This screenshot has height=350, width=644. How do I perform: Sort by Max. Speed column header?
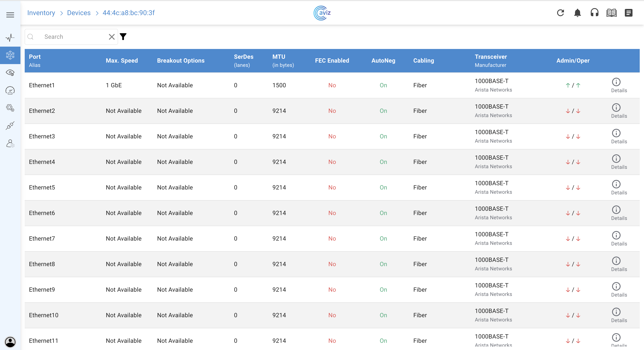[x=122, y=60]
